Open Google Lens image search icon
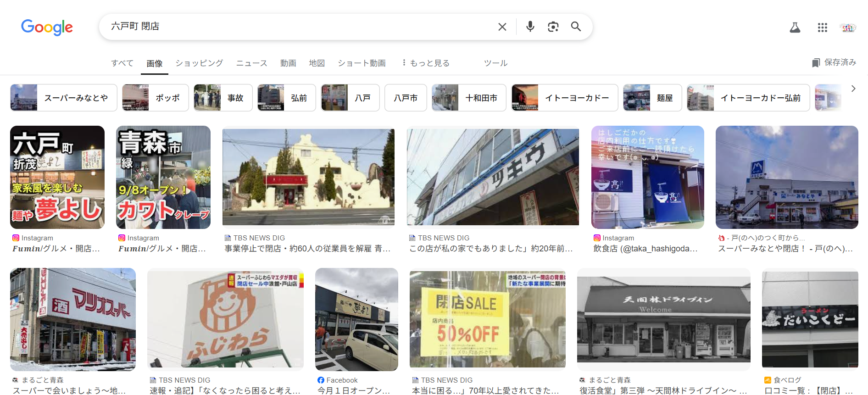The image size is (868, 395). [553, 27]
